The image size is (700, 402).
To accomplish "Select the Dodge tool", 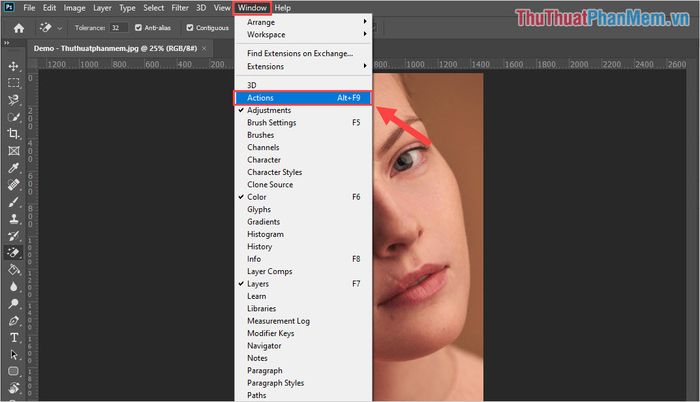I will (x=13, y=304).
